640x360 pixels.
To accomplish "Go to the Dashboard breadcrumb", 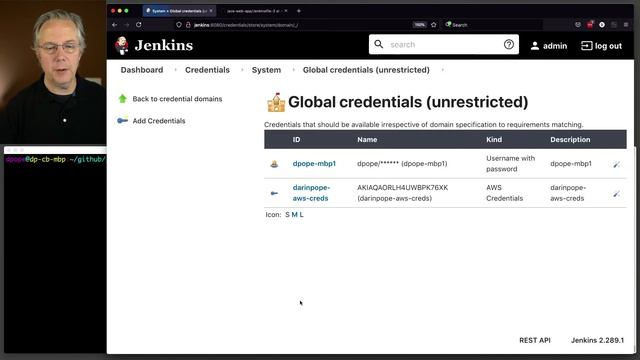I will 142,70.
